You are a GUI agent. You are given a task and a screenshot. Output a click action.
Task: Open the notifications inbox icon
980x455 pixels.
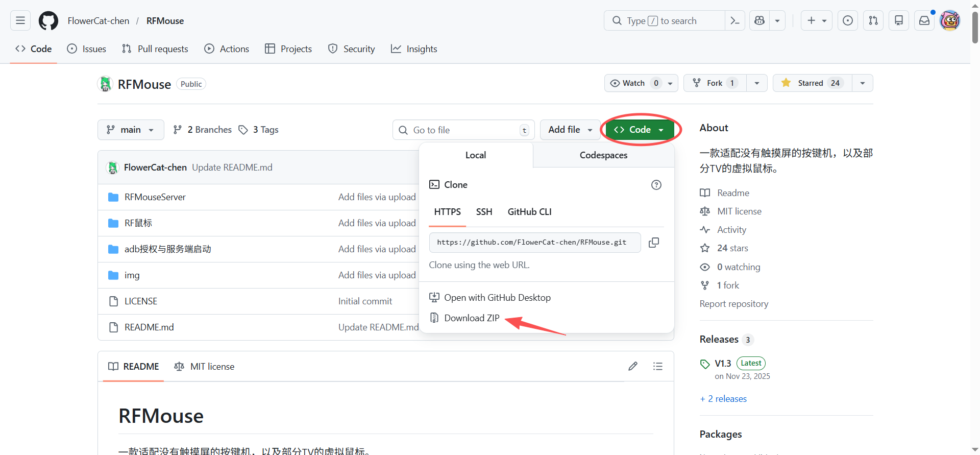click(924, 20)
